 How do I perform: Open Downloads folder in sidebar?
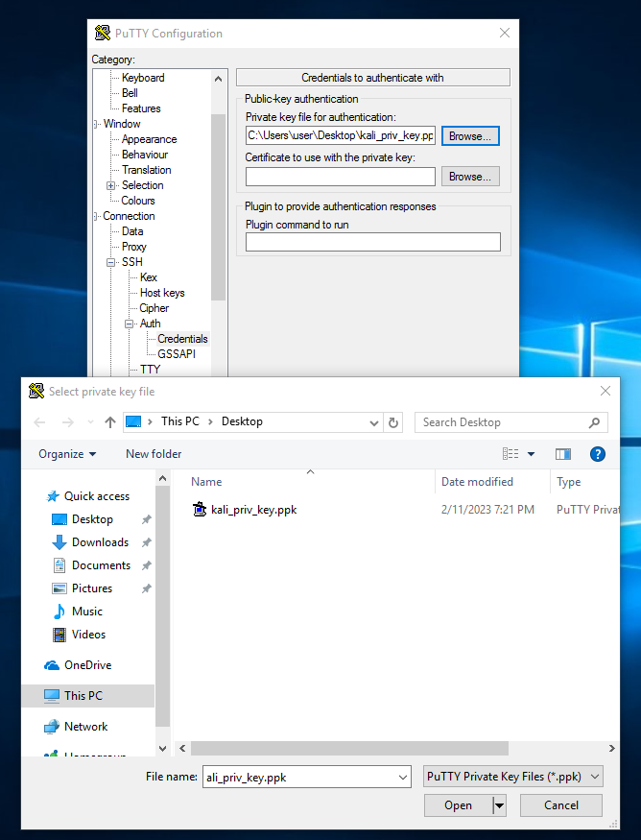[100, 542]
